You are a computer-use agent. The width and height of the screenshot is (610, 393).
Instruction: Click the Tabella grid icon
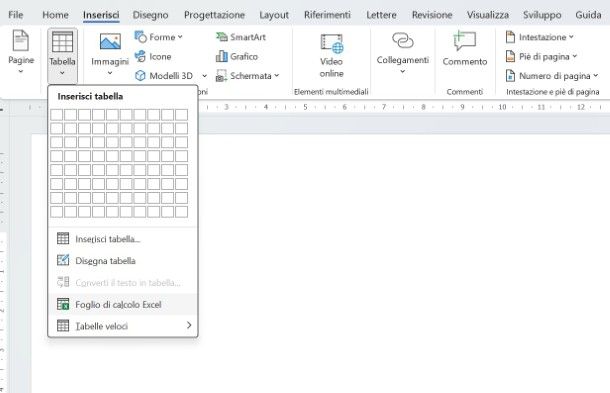tap(62, 42)
